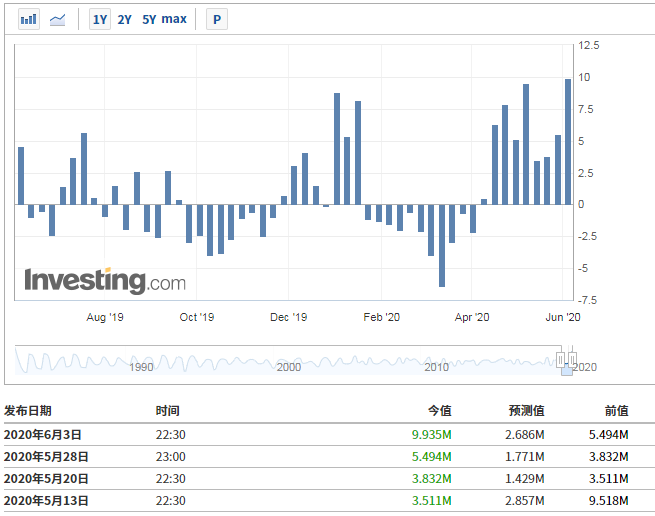Click the 发布日期 column header
Image resolution: width=655 pixels, height=516 pixels.
(28, 411)
